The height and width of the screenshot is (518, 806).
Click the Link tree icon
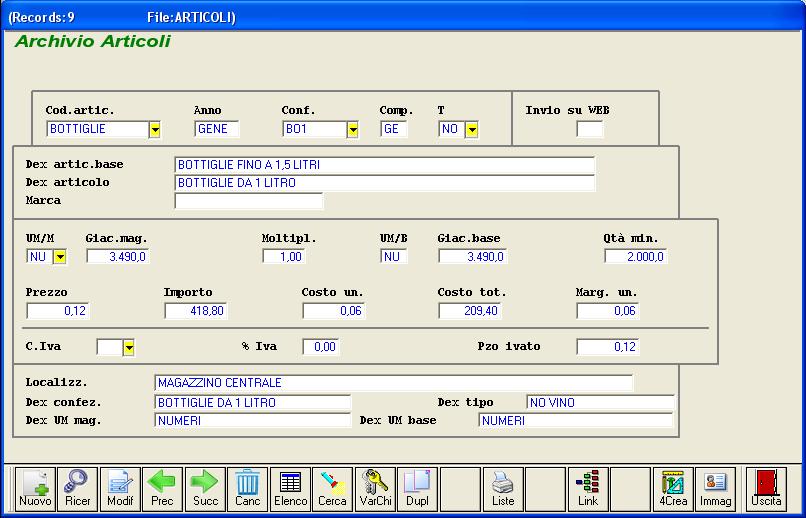588,489
